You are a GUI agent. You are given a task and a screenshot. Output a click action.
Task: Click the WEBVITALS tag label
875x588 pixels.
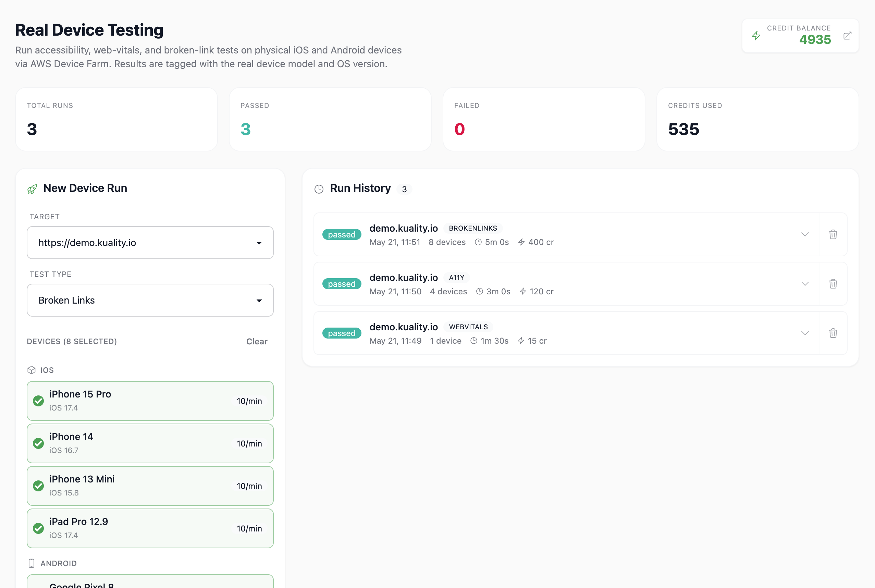click(468, 327)
